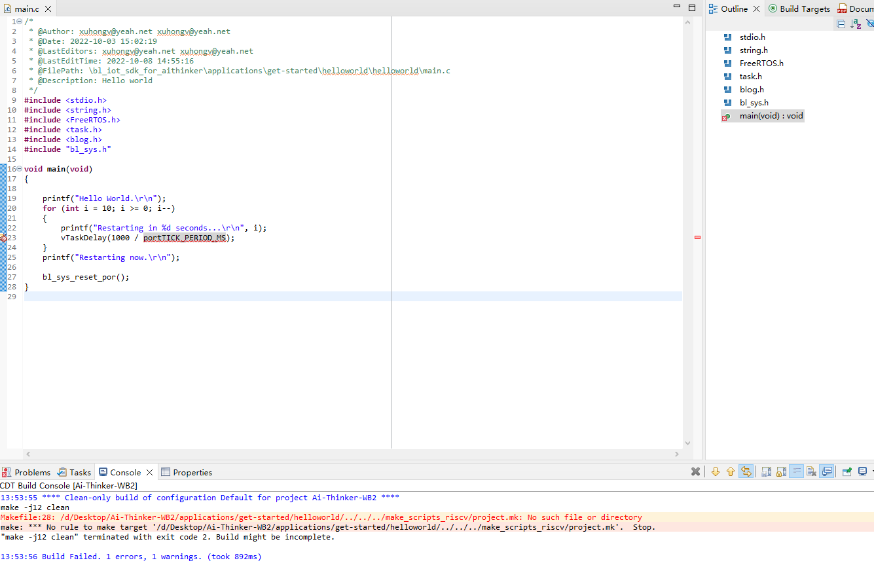Close the main.c editor tab
The width and height of the screenshot is (874, 588).
tap(48, 9)
